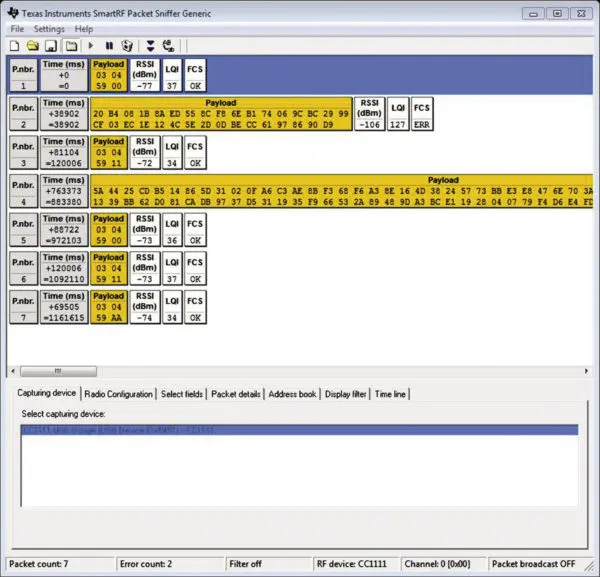The width and height of the screenshot is (600, 577).
Task: Pause packet capture with the pause icon
Action: [109, 46]
